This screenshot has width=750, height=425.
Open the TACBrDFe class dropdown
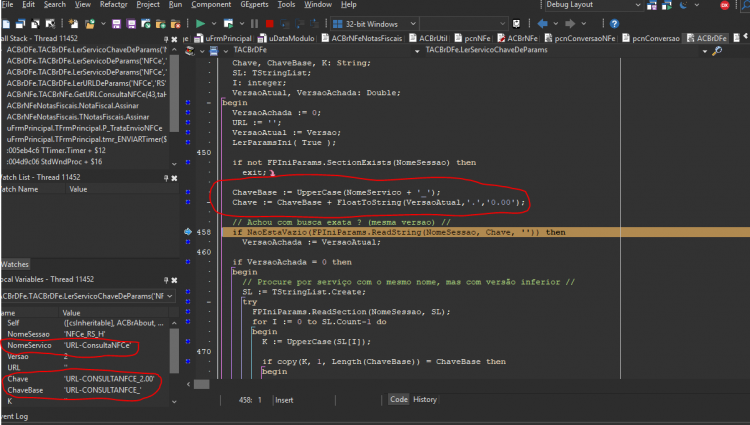pos(417,50)
